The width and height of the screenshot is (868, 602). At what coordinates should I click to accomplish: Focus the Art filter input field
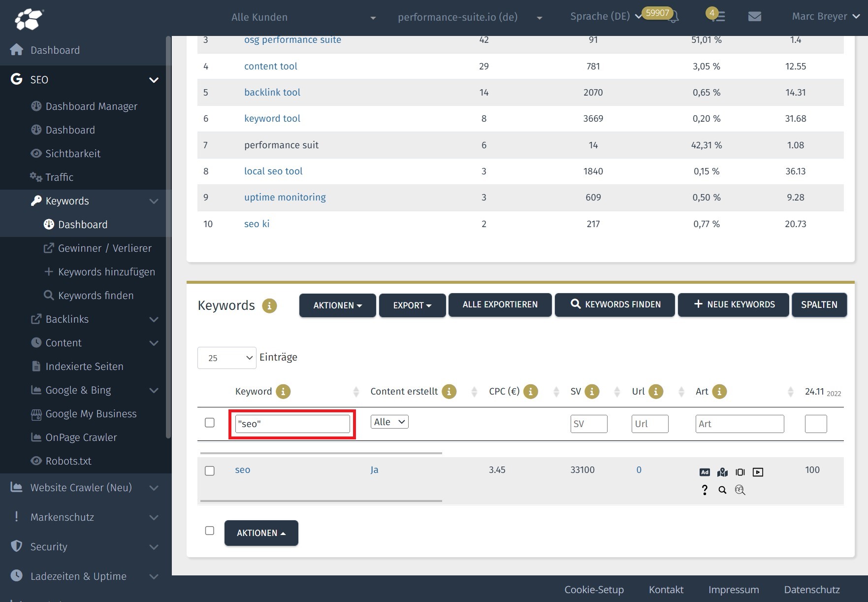click(x=739, y=424)
